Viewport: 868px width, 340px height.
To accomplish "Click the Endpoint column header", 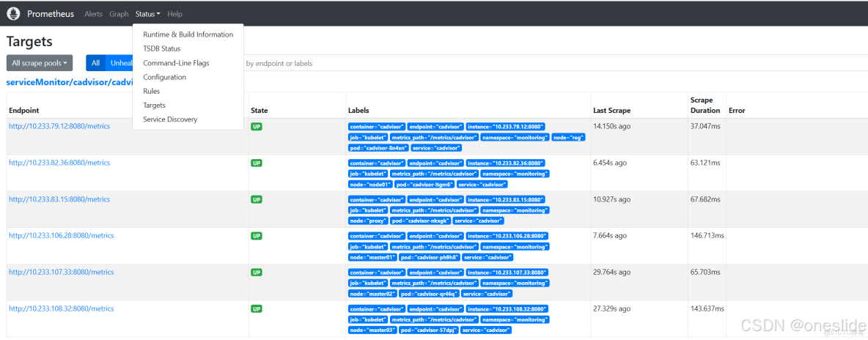I will point(23,110).
